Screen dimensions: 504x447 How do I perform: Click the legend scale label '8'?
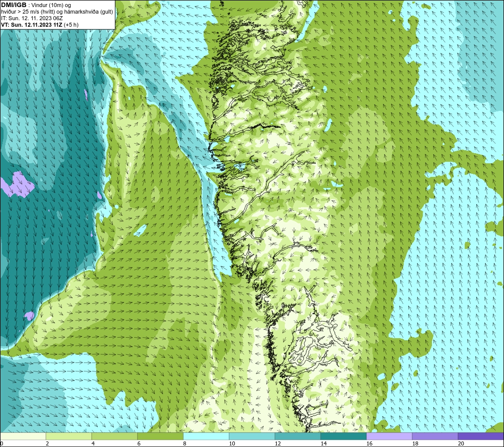pos(184,443)
